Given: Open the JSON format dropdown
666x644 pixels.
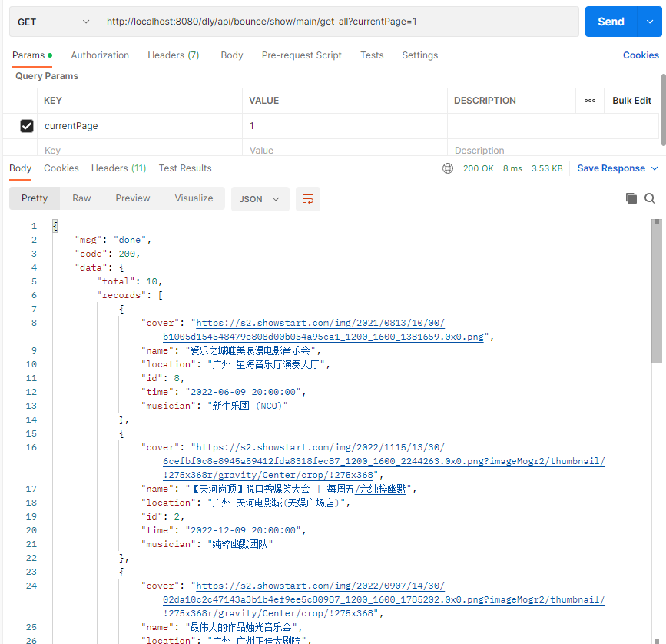Looking at the screenshot, I should [x=260, y=199].
